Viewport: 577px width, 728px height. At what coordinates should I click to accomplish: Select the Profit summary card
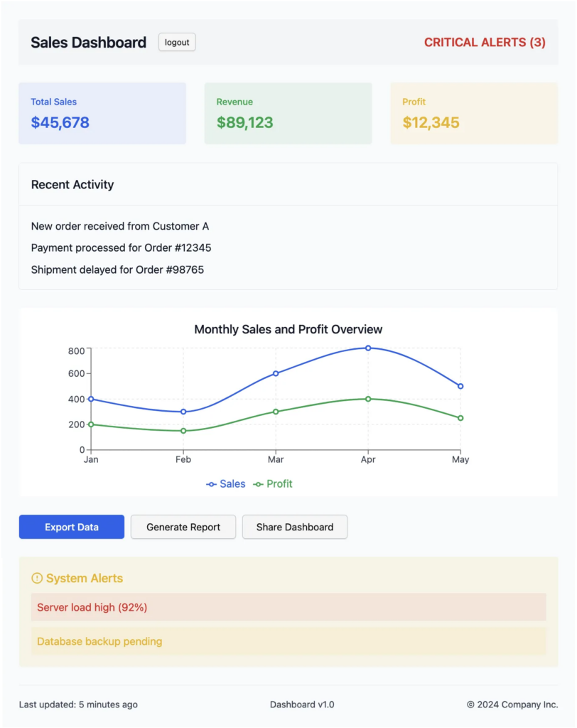(x=474, y=113)
